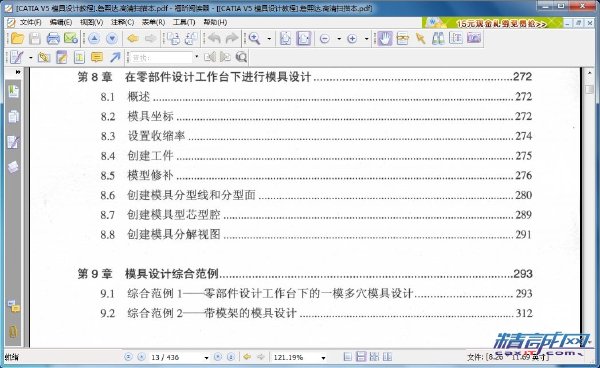Print the document via printer icon

coord(53,39)
